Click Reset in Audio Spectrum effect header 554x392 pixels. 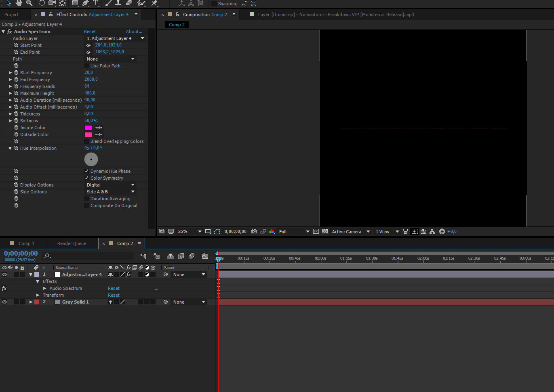(x=90, y=31)
